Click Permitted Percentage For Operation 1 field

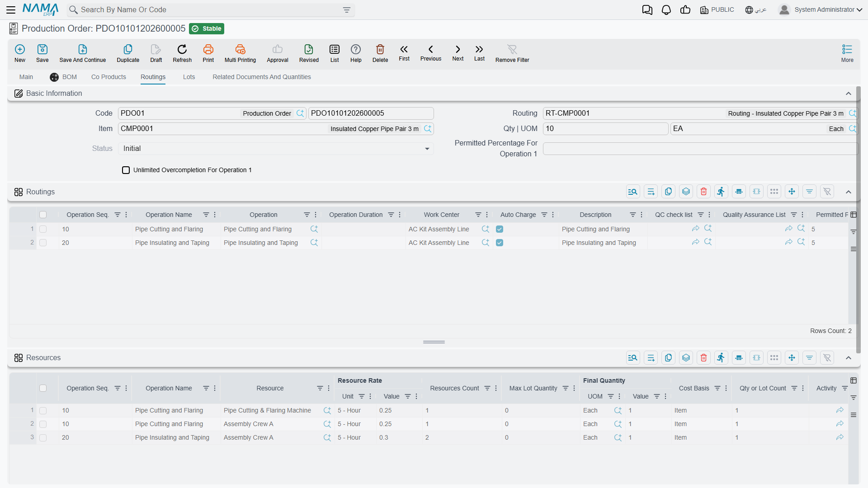point(700,149)
